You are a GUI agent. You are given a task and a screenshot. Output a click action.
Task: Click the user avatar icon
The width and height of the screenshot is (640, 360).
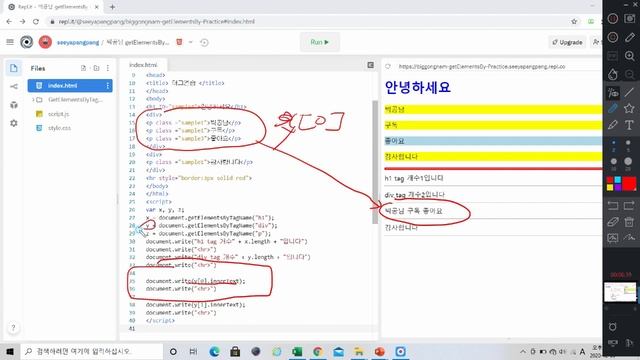[45, 42]
